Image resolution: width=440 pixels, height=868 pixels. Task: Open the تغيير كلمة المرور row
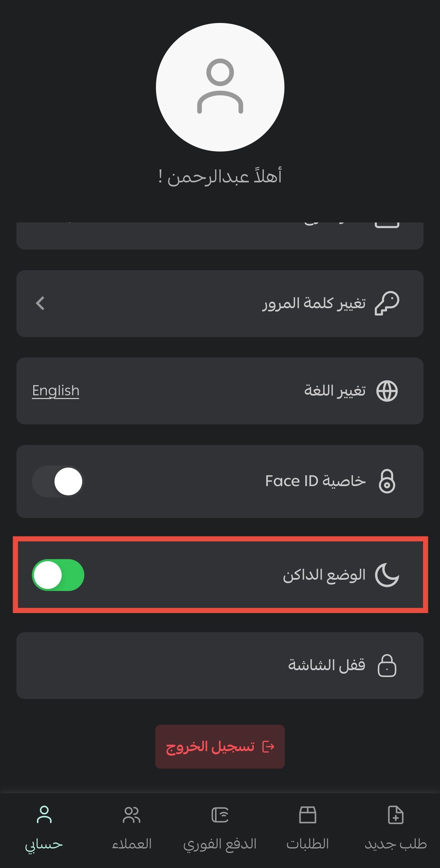(x=220, y=303)
